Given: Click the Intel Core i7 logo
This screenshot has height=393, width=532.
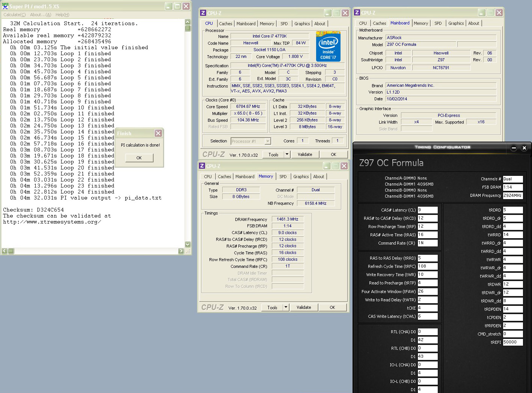Looking at the screenshot, I should pos(328,47).
